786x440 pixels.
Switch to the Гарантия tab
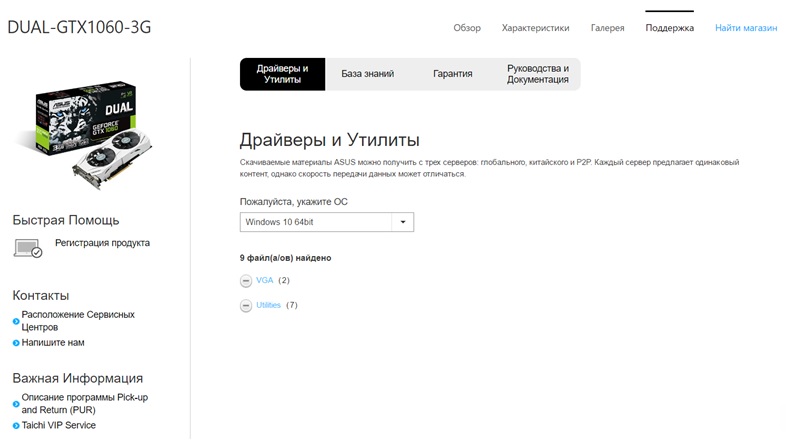click(452, 74)
